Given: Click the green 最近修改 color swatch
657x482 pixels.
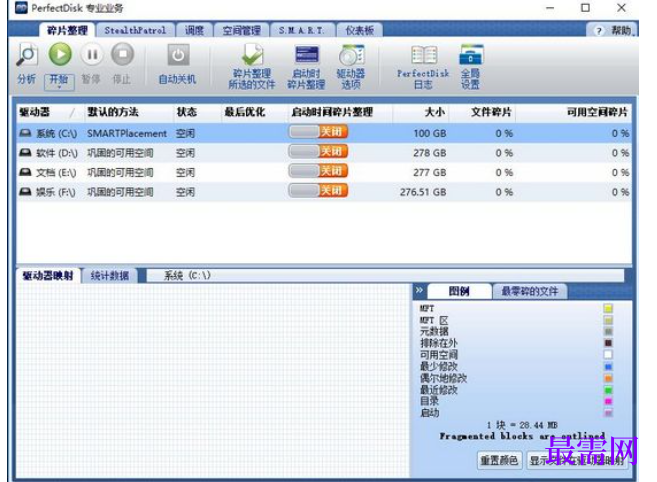Looking at the screenshot, I should tap(608, 390).
